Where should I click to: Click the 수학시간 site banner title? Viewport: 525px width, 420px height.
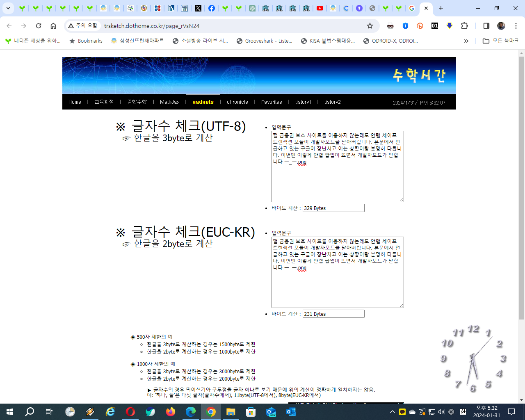419,75
